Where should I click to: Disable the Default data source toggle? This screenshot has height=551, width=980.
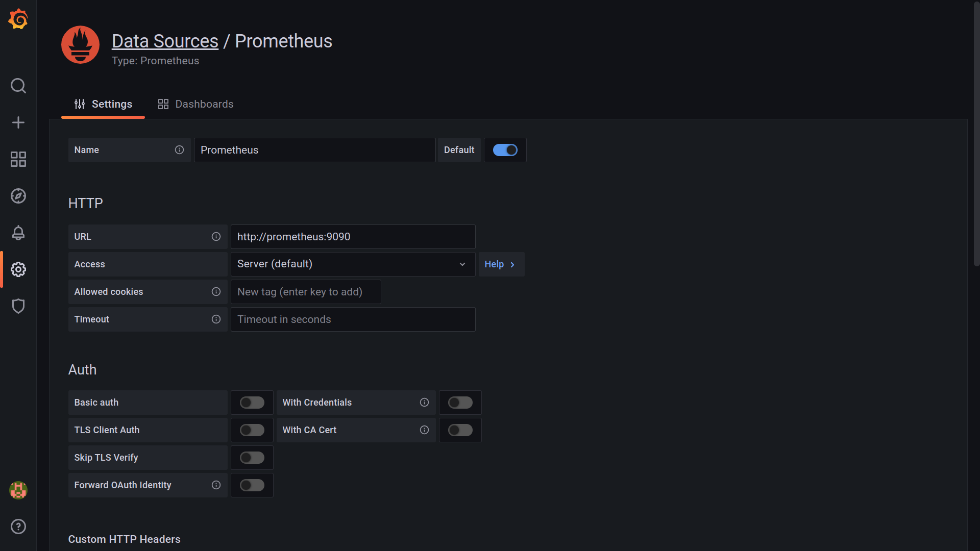pyautogui.click(x=505, y=150)
